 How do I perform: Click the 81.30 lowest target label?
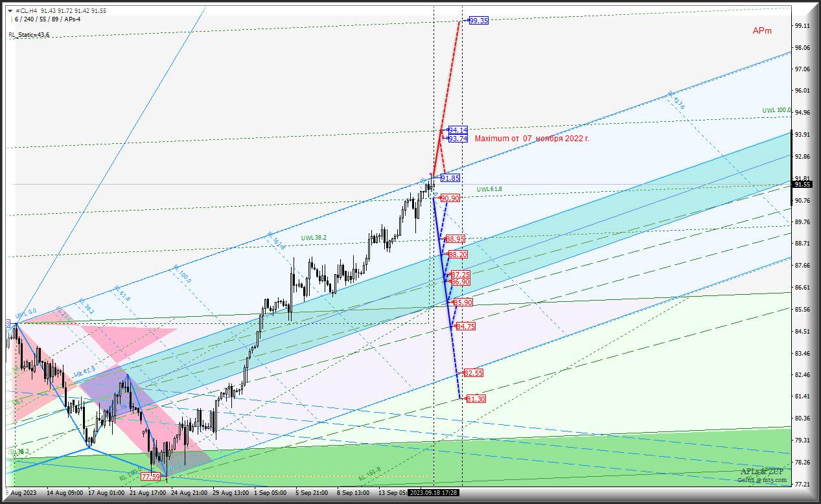476,399
